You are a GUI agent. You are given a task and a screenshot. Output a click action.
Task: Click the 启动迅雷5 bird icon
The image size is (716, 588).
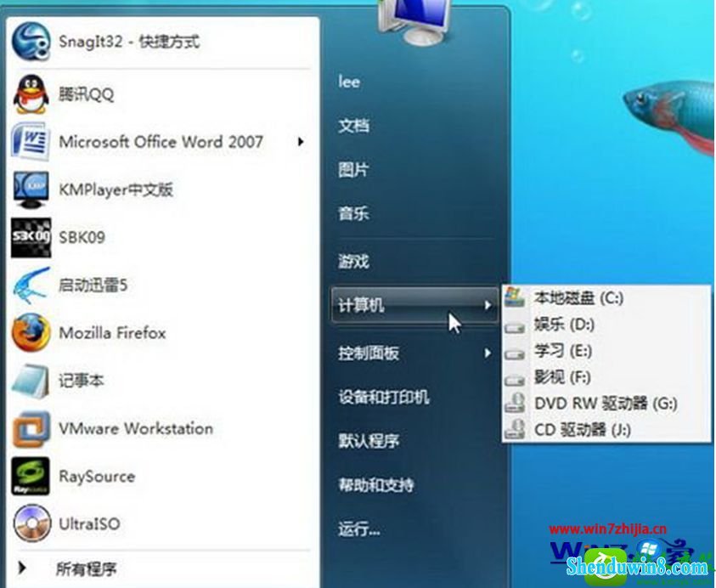coord(31,286)
